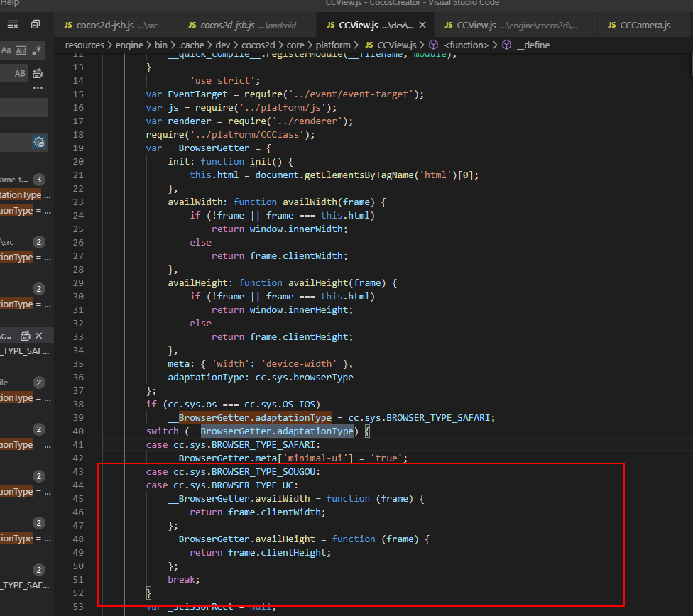Click 'BROWSER_TYPE_UC' case on line 44
This screenshot has width=693, height=616.
[252, 485]
